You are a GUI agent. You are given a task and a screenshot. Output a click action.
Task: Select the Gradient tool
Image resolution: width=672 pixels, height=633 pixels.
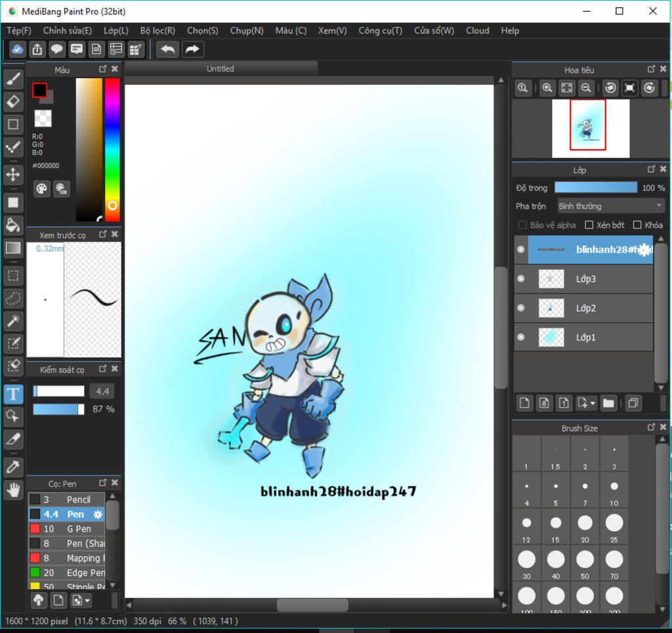pyautogui.click(x=13, y=248)
